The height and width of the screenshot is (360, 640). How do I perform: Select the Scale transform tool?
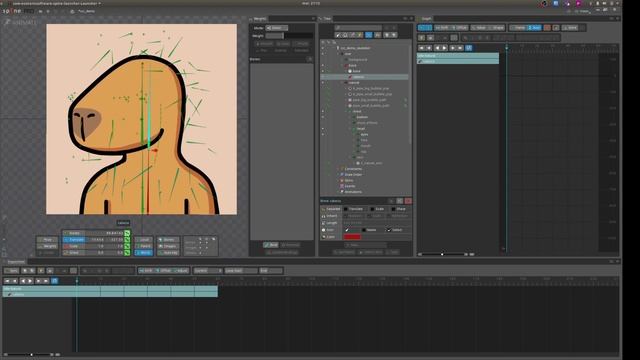coord(73,246)
